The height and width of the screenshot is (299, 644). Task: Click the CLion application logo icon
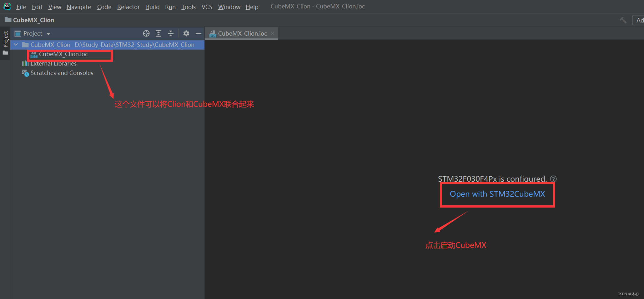coord(7,7)
